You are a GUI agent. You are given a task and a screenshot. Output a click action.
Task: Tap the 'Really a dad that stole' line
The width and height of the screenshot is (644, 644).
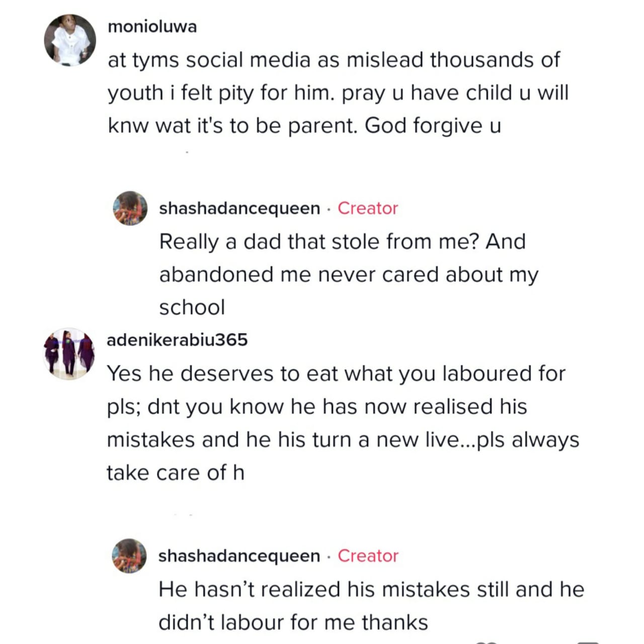coord(342,242)
